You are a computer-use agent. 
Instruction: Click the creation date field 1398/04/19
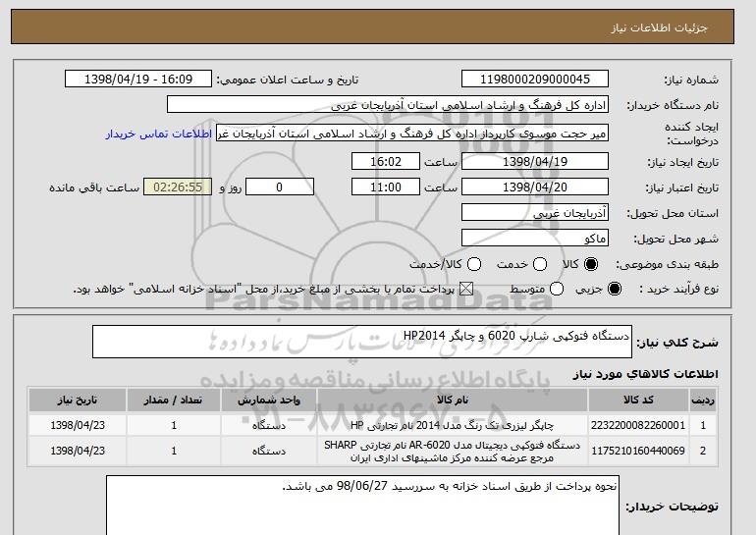[x=535, y=161]
